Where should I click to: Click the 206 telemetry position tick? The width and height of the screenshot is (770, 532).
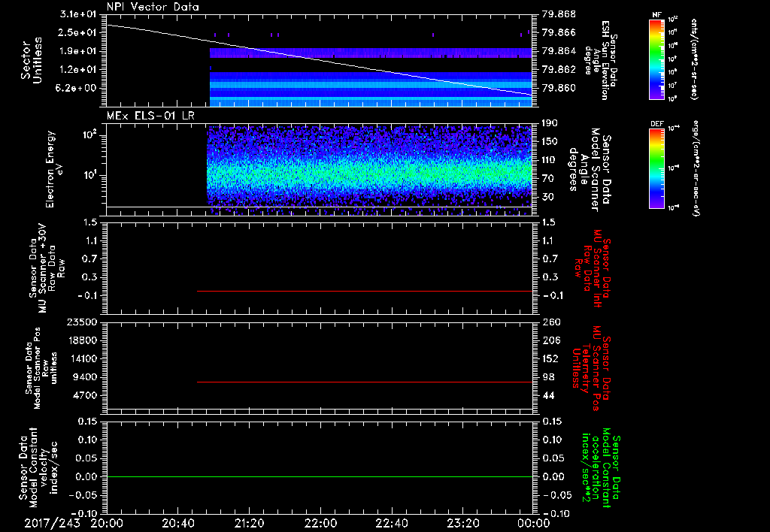click(550, 340)
